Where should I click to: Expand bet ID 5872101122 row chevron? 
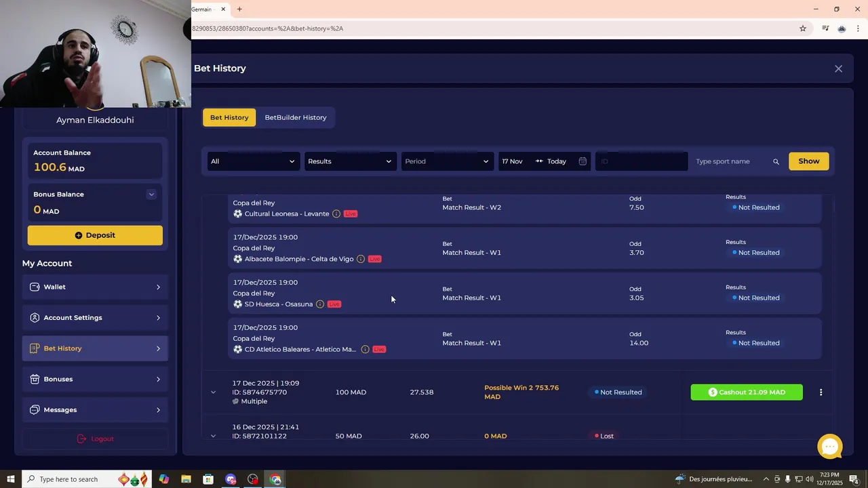[213, 436]
